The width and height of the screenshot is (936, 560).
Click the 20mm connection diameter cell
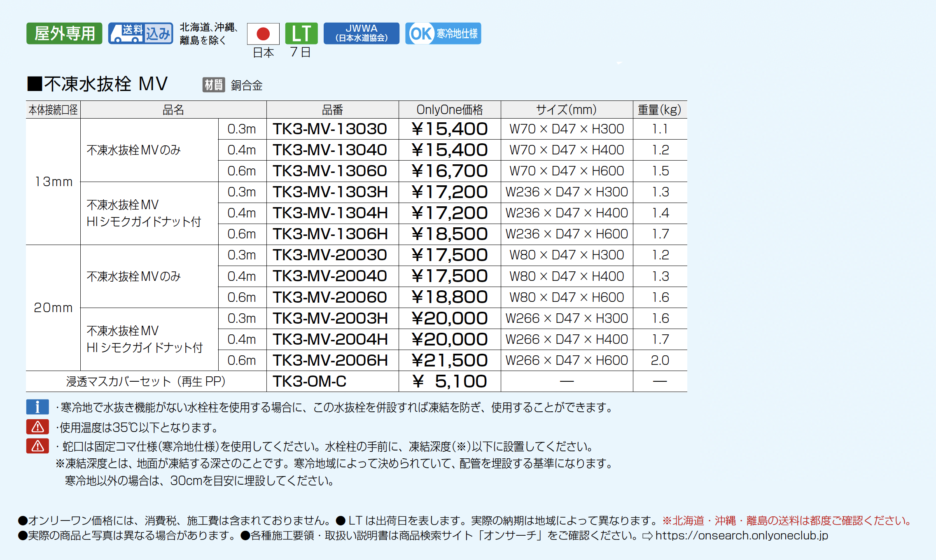(53, 308)
